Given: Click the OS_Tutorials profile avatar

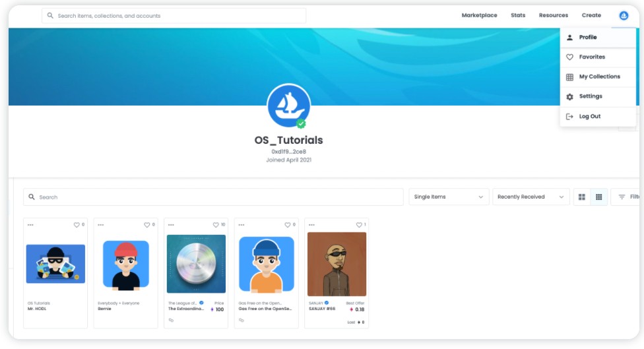Looking at the screenshot, I should click(x=289, y=106).
